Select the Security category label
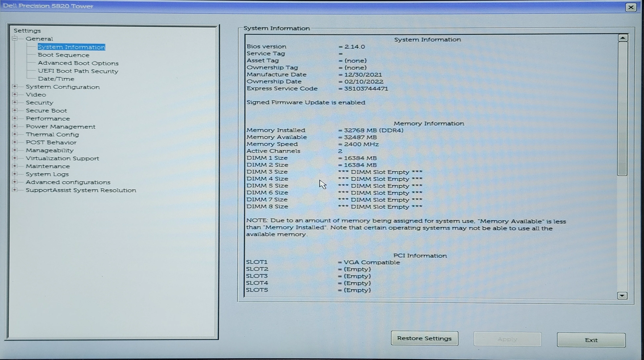This screenshot has height=360, width=644. point(40,103)
